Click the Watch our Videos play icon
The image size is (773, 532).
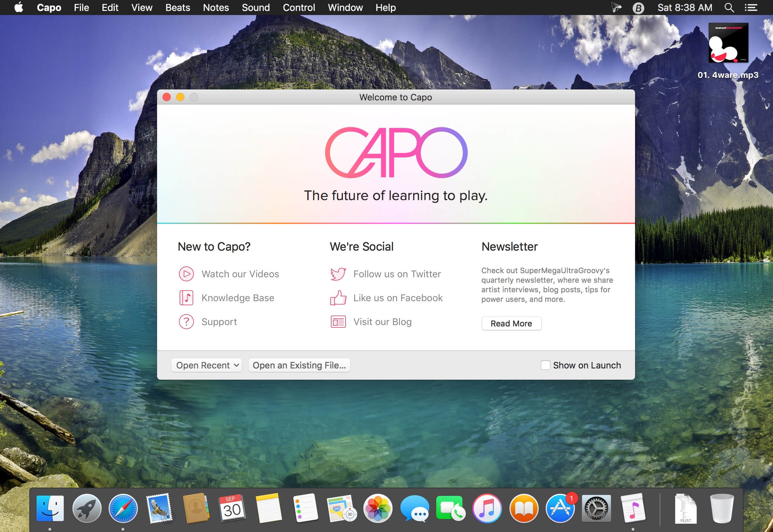[x=186, y=274]
